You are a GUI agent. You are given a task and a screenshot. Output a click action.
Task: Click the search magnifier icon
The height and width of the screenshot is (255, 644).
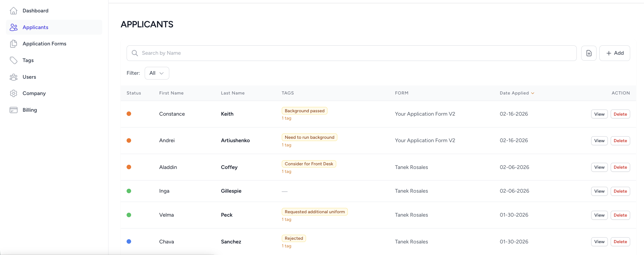tap(135, 53)
